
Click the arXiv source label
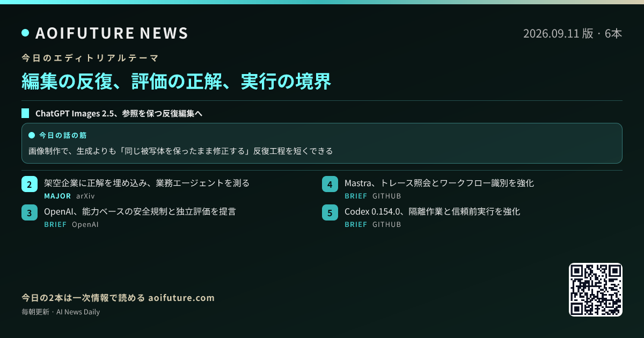(85, 196)
